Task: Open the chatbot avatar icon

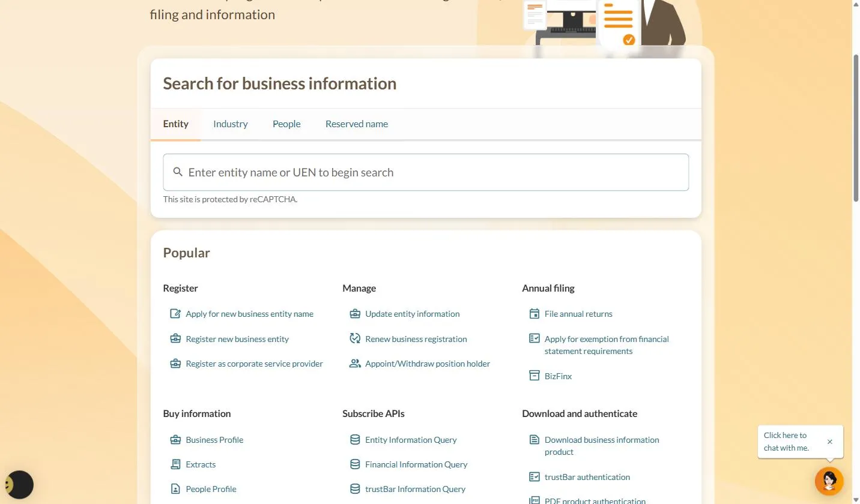Action: [829, 481]
